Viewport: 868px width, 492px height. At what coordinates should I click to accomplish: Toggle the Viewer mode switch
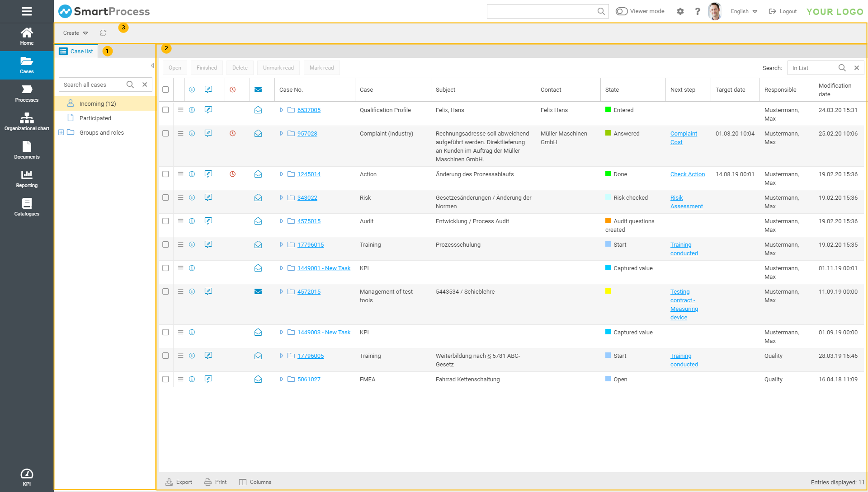click(622, 11)
